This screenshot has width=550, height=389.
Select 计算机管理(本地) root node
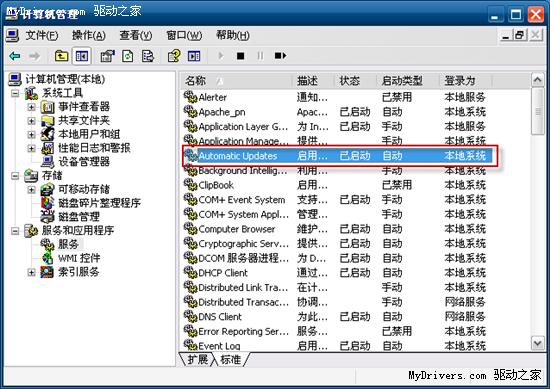point(65,79)
